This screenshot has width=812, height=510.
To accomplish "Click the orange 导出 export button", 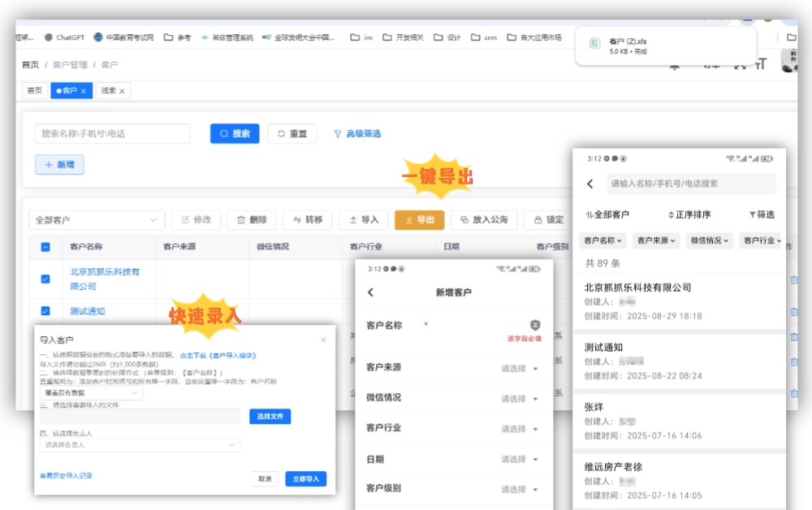I will [419, 220].
